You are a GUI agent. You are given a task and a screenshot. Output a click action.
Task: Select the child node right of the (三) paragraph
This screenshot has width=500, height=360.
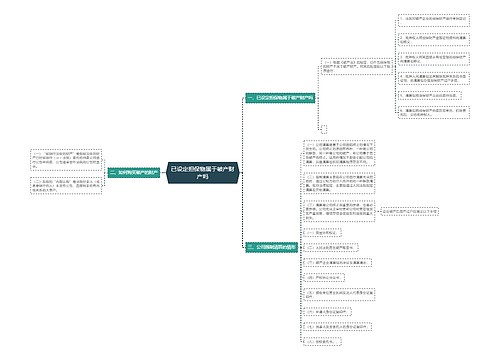(x=410, y=211)
